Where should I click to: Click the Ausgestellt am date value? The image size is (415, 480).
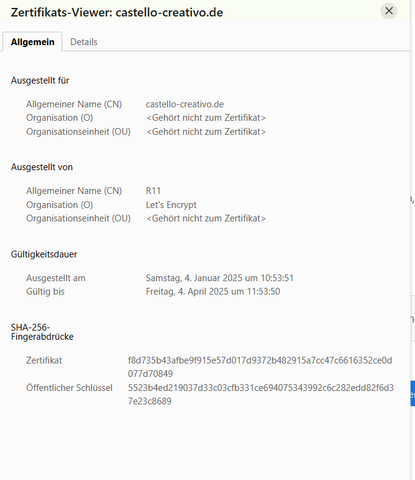point(220,278)
